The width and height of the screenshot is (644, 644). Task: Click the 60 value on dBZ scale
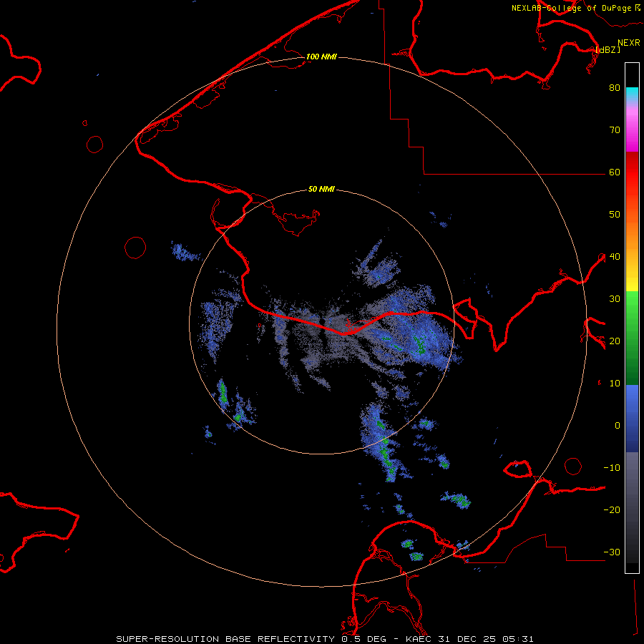pos(615,172)
